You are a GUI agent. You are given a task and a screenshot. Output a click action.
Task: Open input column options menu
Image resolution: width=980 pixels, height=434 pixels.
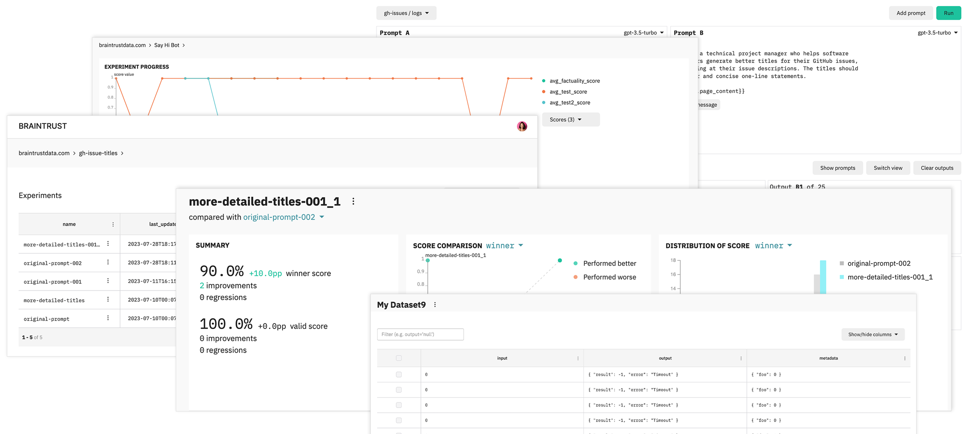click(x=577, y=358)
